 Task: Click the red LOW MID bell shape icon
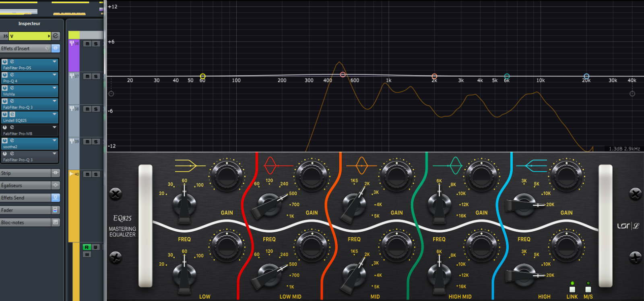(x=278, y=165)
